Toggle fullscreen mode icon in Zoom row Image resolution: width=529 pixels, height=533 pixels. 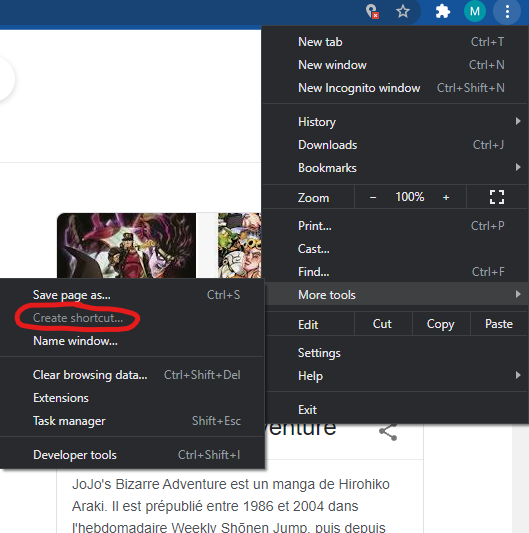pyautogui.click(x=497, y=197)
